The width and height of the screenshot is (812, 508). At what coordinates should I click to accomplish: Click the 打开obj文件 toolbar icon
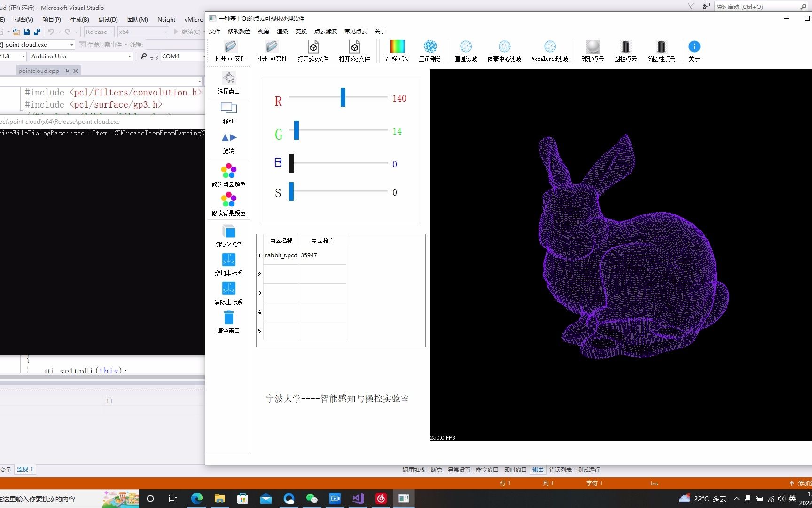pyautogui.click(x=354, y=51)
